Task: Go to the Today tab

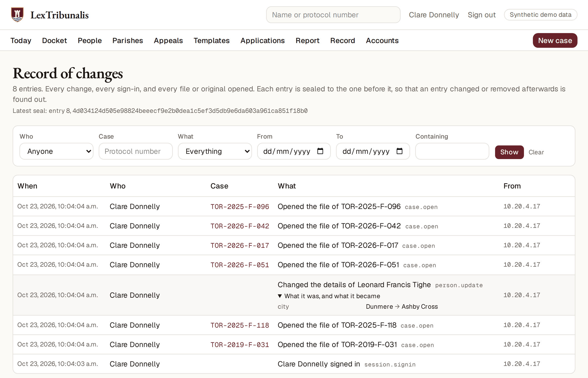Action: 21,40
